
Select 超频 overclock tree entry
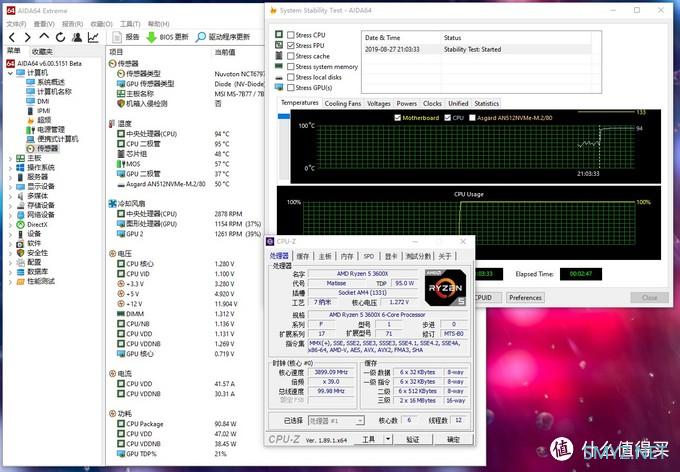[x=44, y=120]
